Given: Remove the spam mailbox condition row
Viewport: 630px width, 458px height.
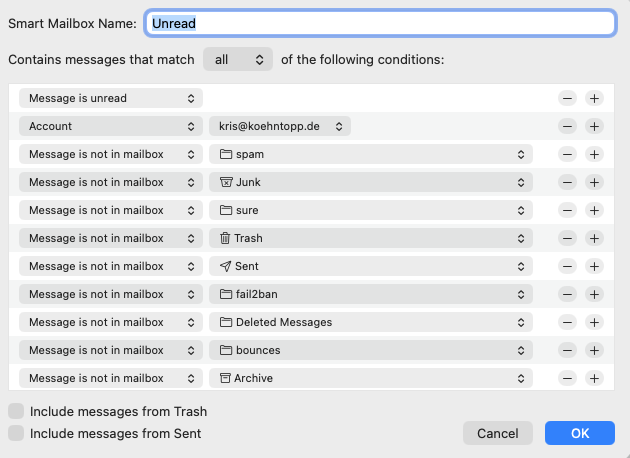Looking at the screenshot, I should tap(567, 155).
